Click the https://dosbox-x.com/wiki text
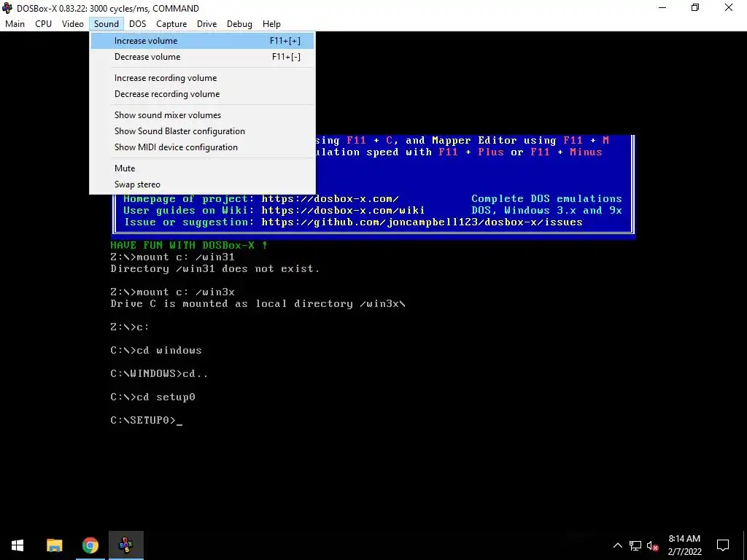Screen dimensions: 747x560 [343, 211]
